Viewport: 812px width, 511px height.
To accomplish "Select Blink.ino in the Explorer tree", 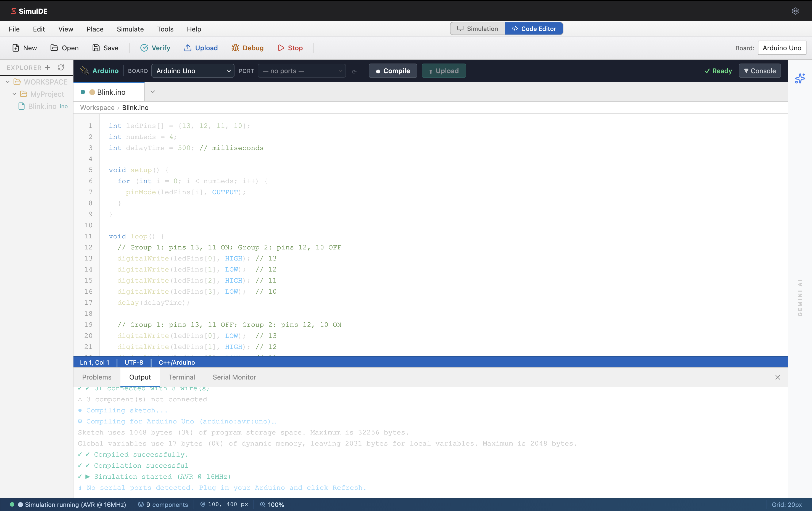I will tap(42, 106).
